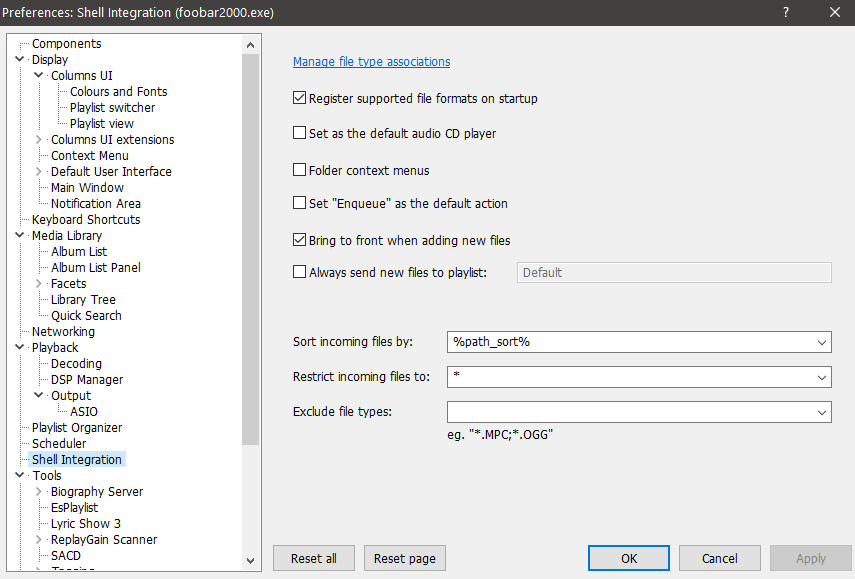Expand the Biography Server tree node
The height and width of the screenshot is (579, 855).
point(39,492)
